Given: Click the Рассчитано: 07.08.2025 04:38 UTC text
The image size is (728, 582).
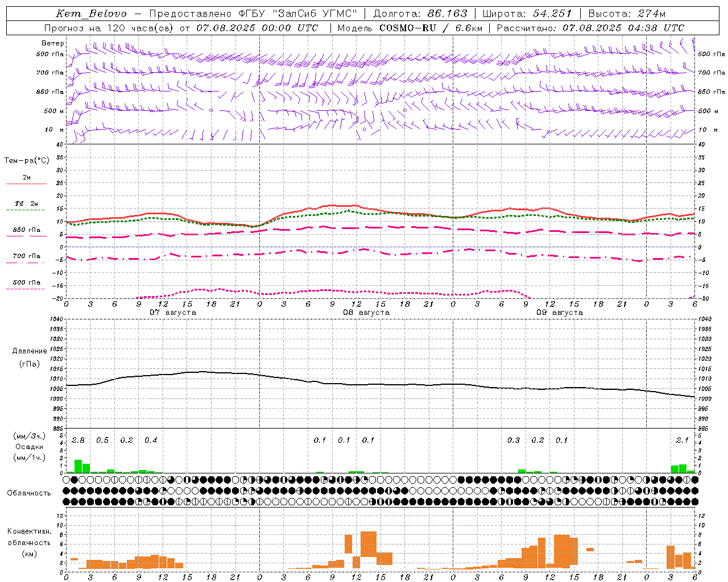Looking at the screenshot, I should coord(590,28).
